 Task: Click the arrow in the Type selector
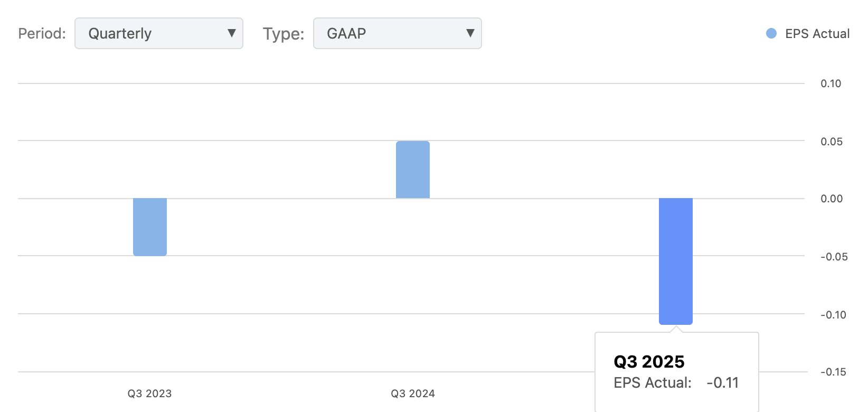coord(470,33)
